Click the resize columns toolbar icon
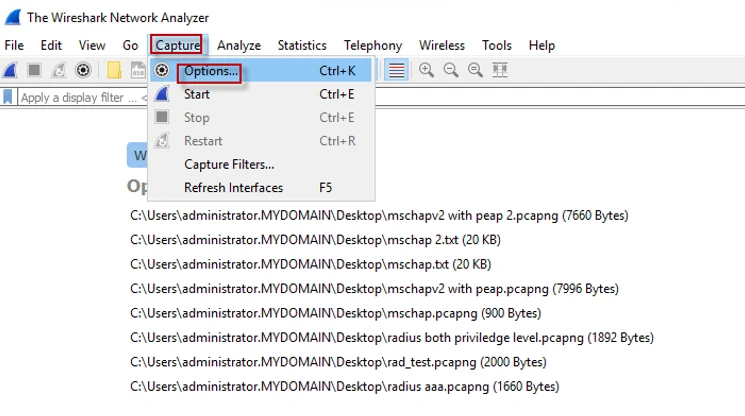This screenshot has height=416, width=745. 500,70
